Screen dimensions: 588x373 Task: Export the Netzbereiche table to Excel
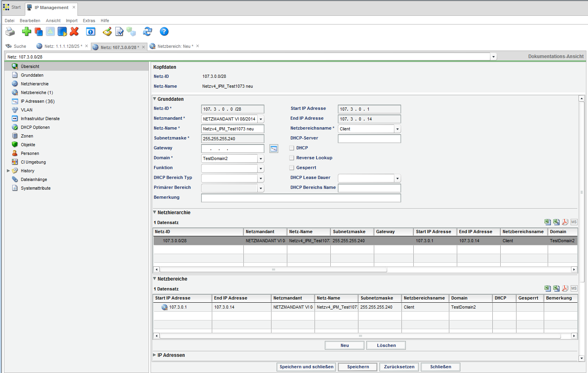pyautogui.click(x=547, y=288)
